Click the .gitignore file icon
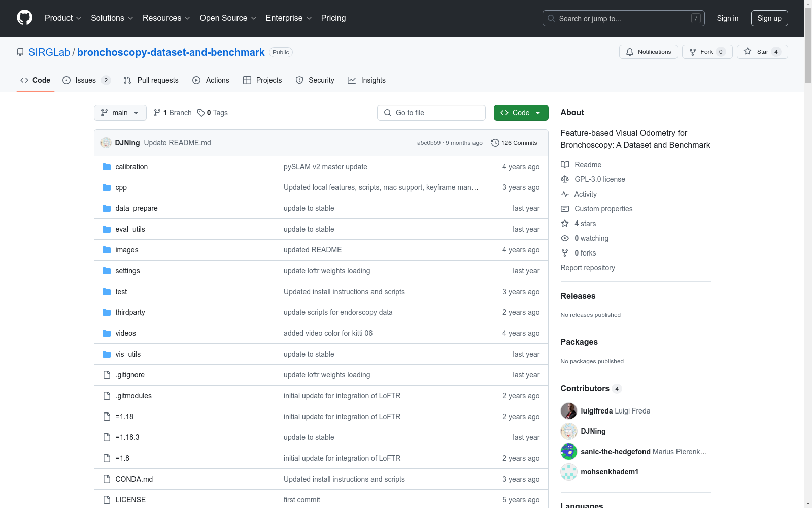 pos(107,375)
